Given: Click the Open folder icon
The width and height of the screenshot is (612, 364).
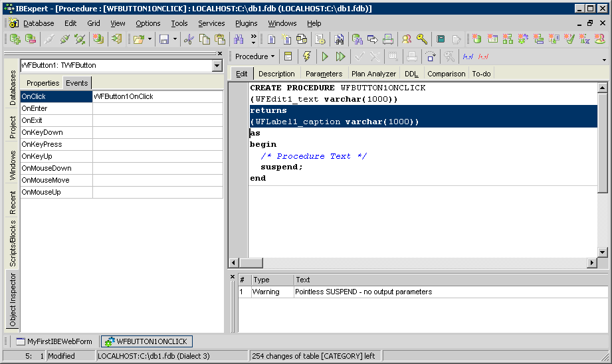Looking at the screenshot, I should pos(139,39).
